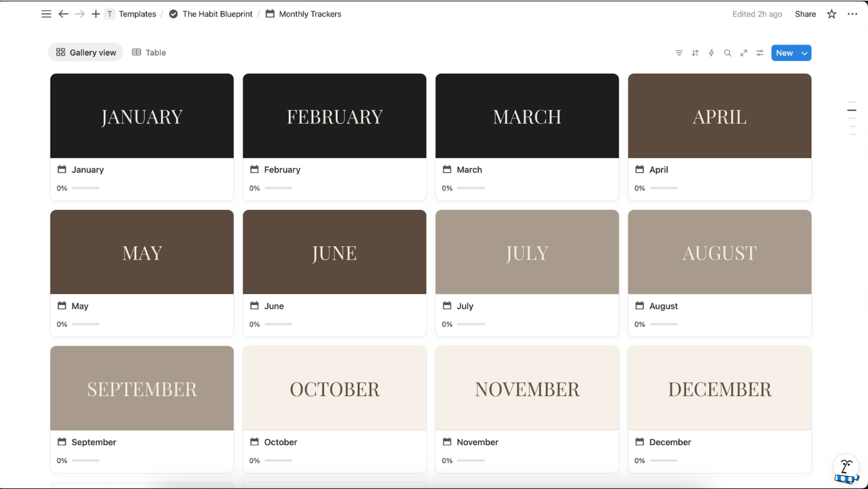Click the December card title text
The width and height of the screenshot is (868, 489).
670,442
